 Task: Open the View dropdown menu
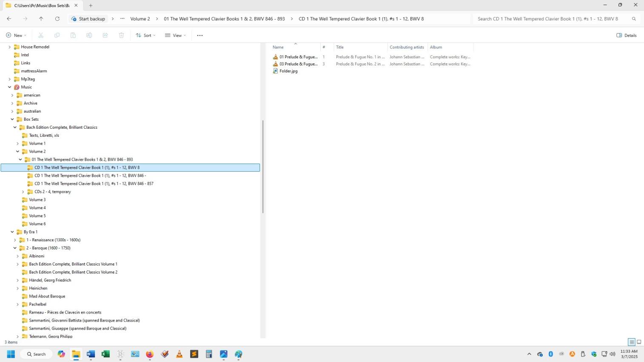pos(175,35)
